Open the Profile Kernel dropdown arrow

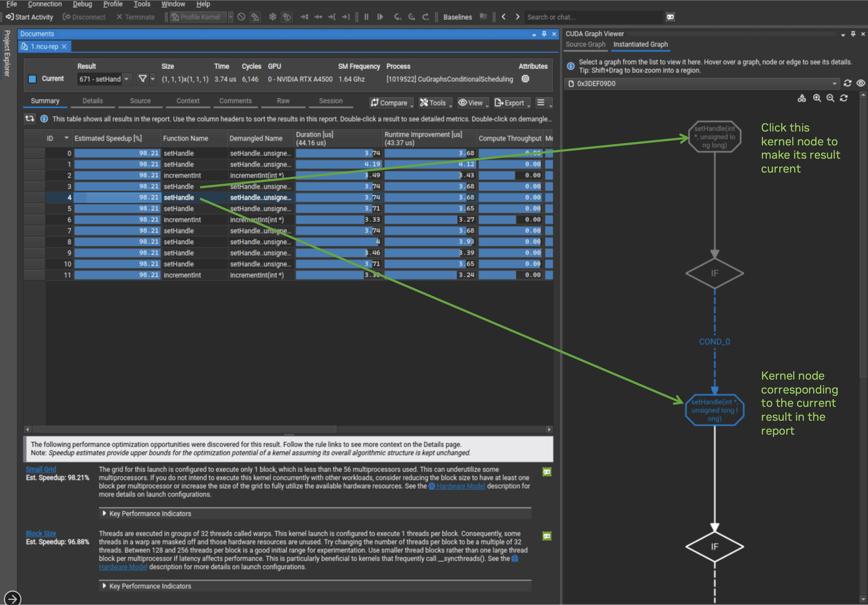pyautogui.click(x=230, y=17)
